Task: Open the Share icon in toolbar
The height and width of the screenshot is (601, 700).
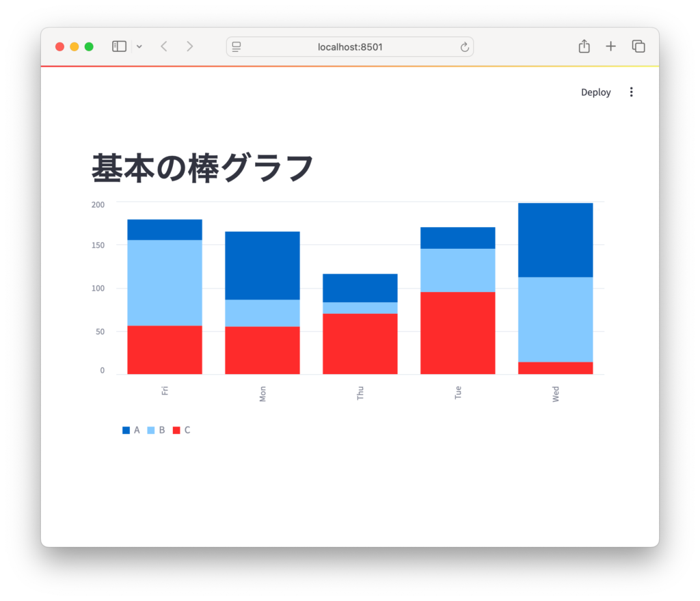Action: click(x=584, y=46)
